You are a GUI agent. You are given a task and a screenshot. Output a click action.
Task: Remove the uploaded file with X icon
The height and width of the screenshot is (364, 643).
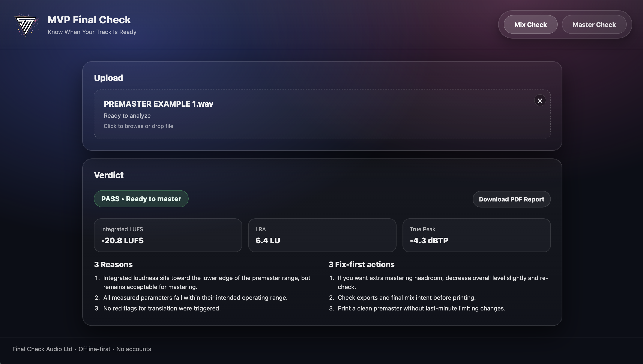pos(540,100)
